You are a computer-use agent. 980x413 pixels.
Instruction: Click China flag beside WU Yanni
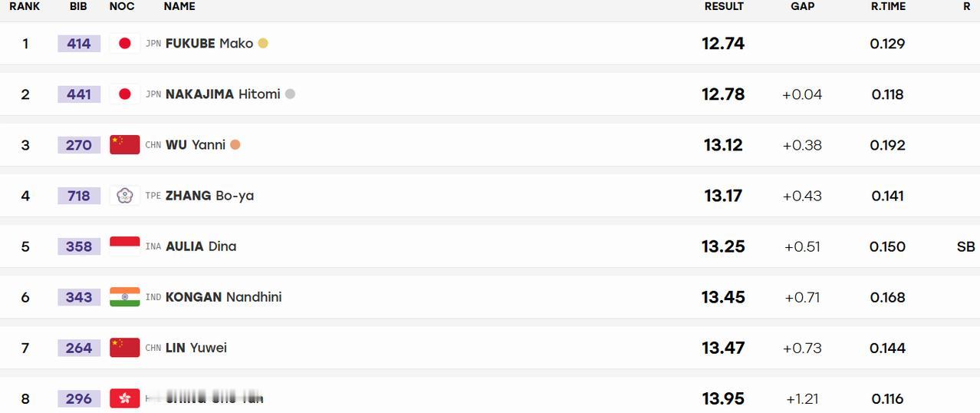click(124, 145)
